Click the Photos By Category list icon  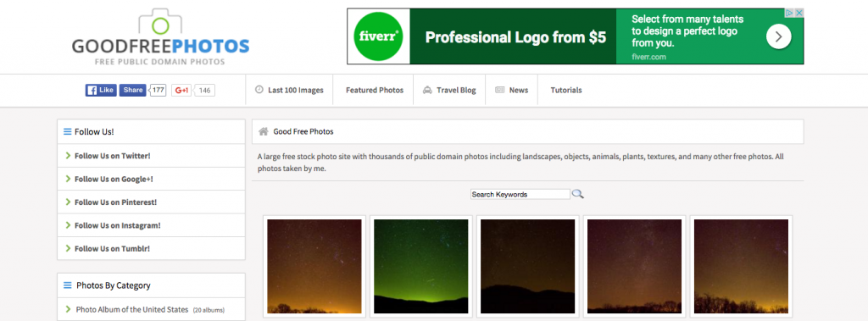(x=68, y=285)
